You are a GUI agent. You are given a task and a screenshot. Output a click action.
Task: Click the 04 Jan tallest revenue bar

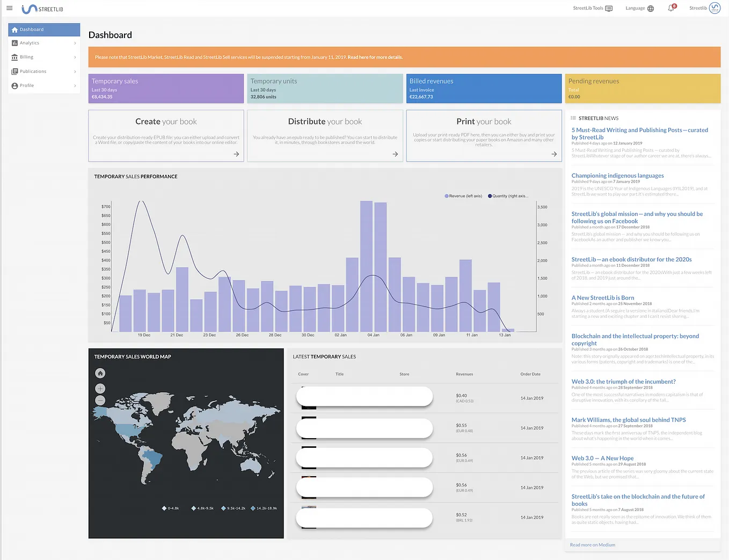pos(366,266)
